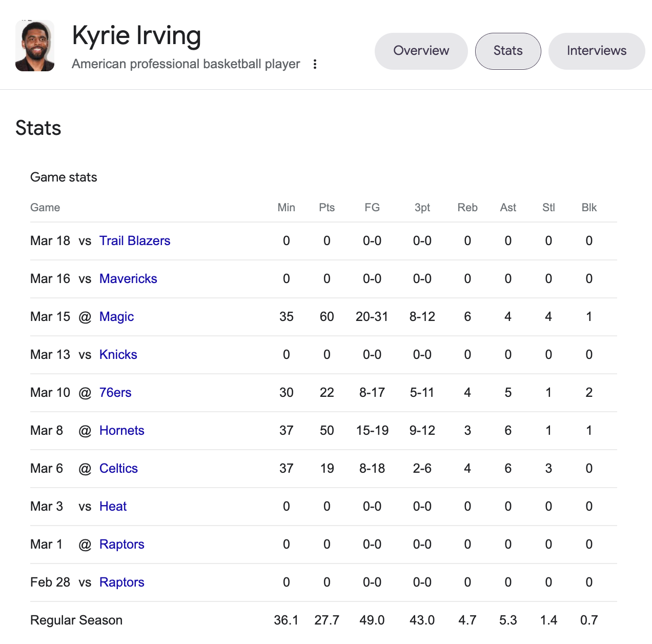Viewport: 652px width, 644px height.
Task: Switch to the Overview tab
Action: pyautogui.click(x=421, y=51)
